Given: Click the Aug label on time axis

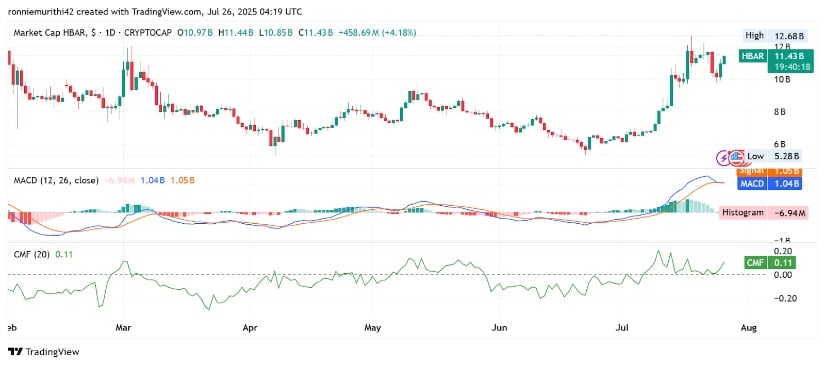Looking at the screenshot, I should (748, 328).
